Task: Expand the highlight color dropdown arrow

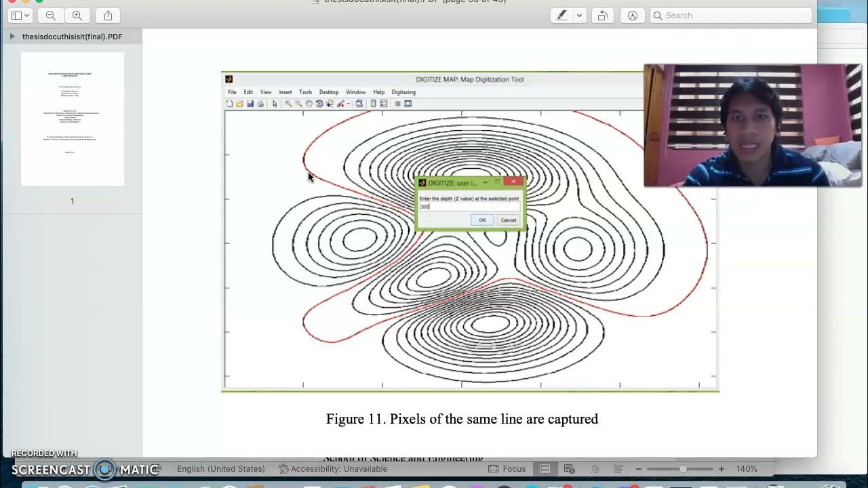Action: [579, 16]
